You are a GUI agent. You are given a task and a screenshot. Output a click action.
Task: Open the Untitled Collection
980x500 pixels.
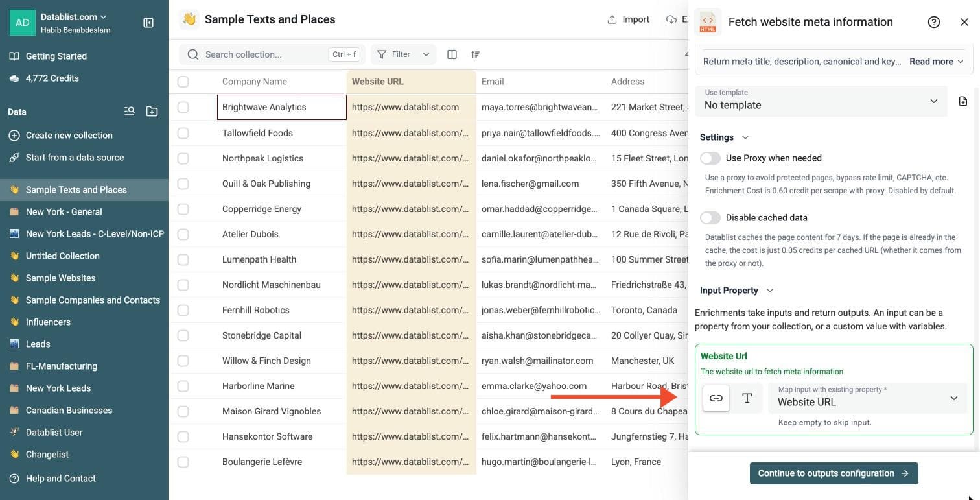(84, 256)
